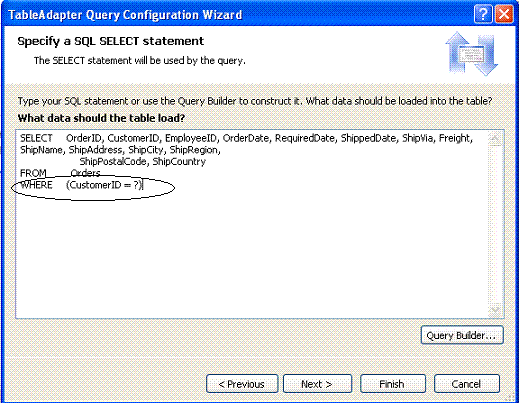Viewport: 519px width, 403px height.
Task: Click the Help question mark button
Action: [x=483, y=14]
